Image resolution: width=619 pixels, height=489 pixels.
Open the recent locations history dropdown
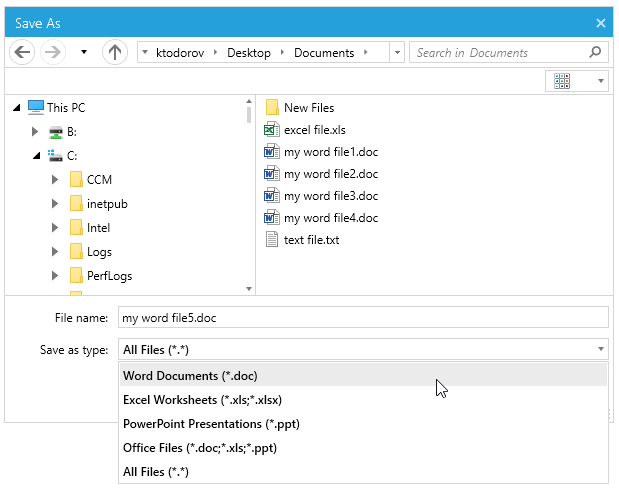click(84, 52)
